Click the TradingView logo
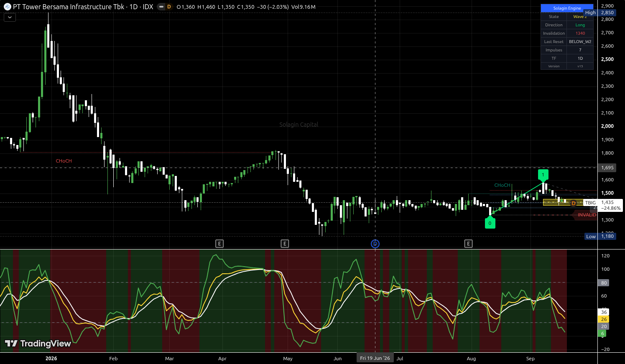This screenshot has width=625, height=364. [x=38, y=344]
